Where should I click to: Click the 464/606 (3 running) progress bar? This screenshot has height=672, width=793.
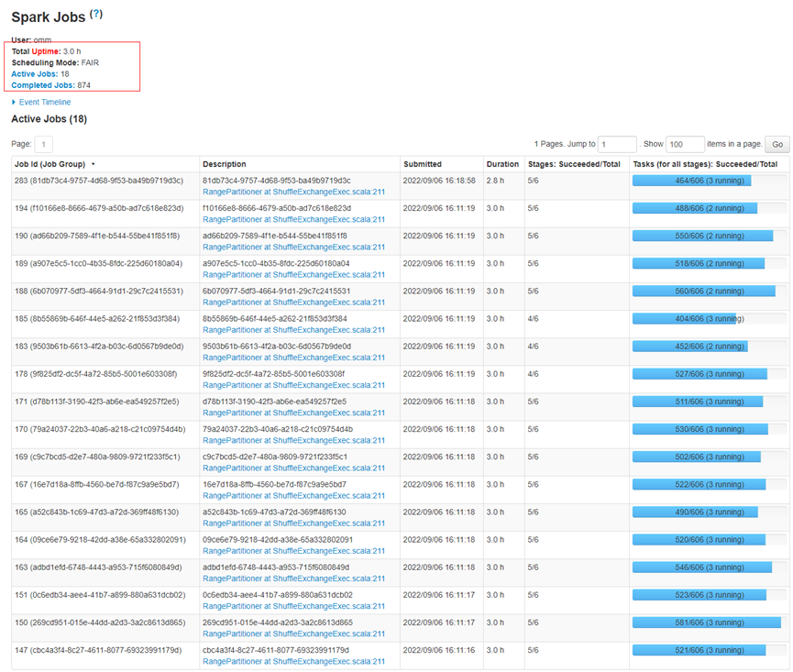point(709,181)
